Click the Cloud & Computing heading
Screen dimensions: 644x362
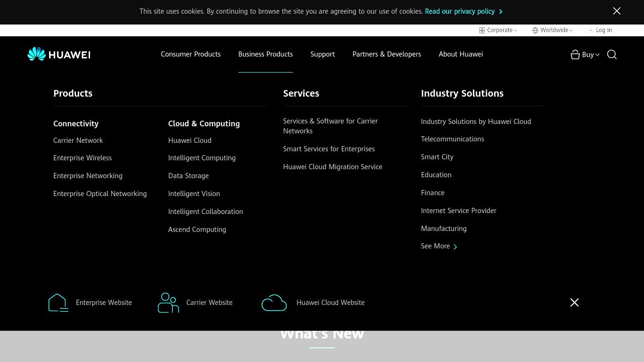point(204,123)
